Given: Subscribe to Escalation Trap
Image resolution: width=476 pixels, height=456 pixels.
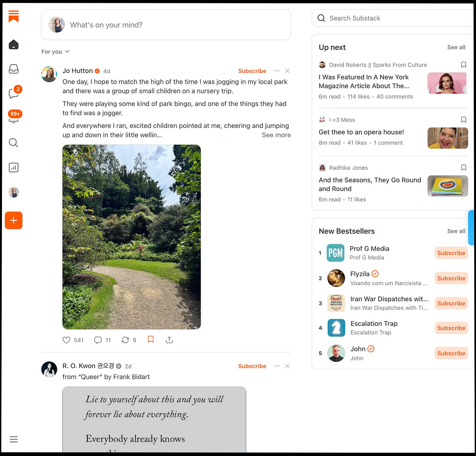Looking at the screenshot, I should (x=451, y=328).
